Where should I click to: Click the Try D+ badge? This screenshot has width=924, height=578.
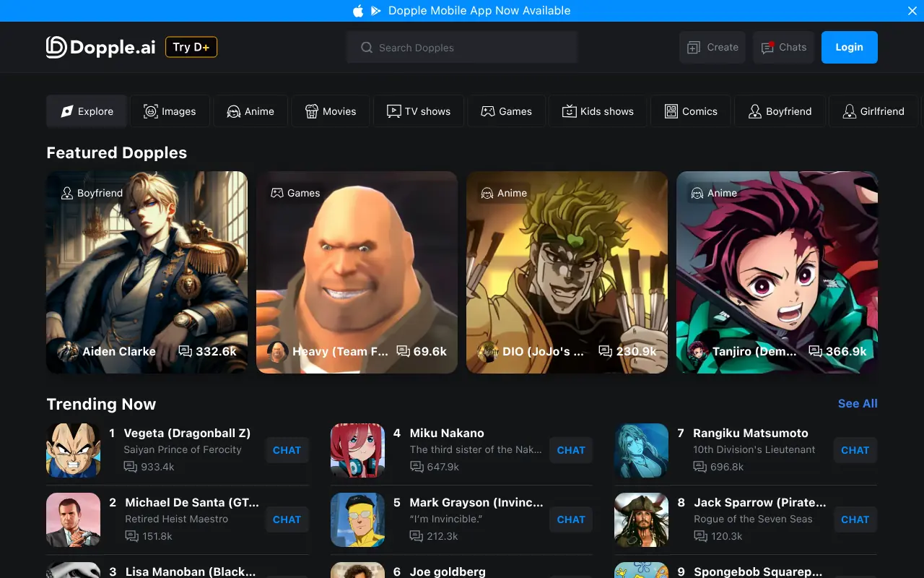(x=191, y=46)
